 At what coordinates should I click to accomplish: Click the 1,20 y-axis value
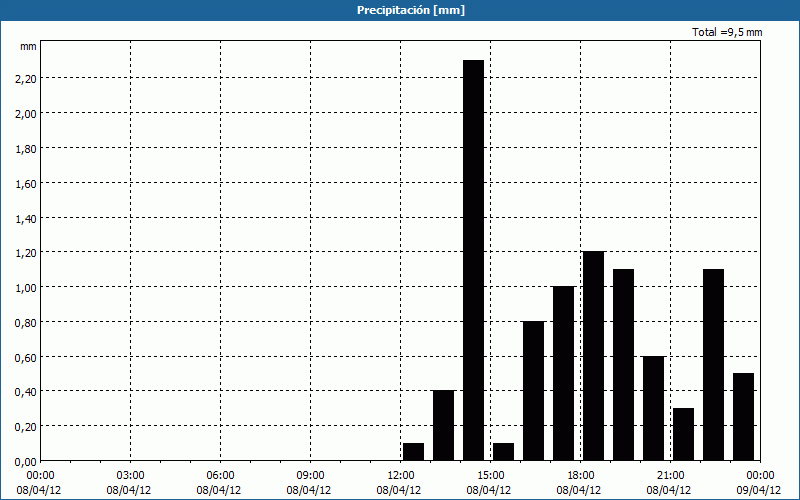click(28, 253)
